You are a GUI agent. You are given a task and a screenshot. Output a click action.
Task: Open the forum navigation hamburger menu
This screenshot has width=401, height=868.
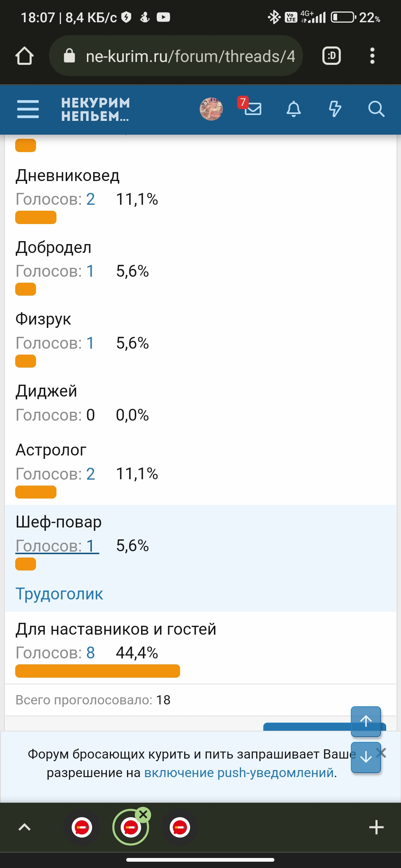27,109
